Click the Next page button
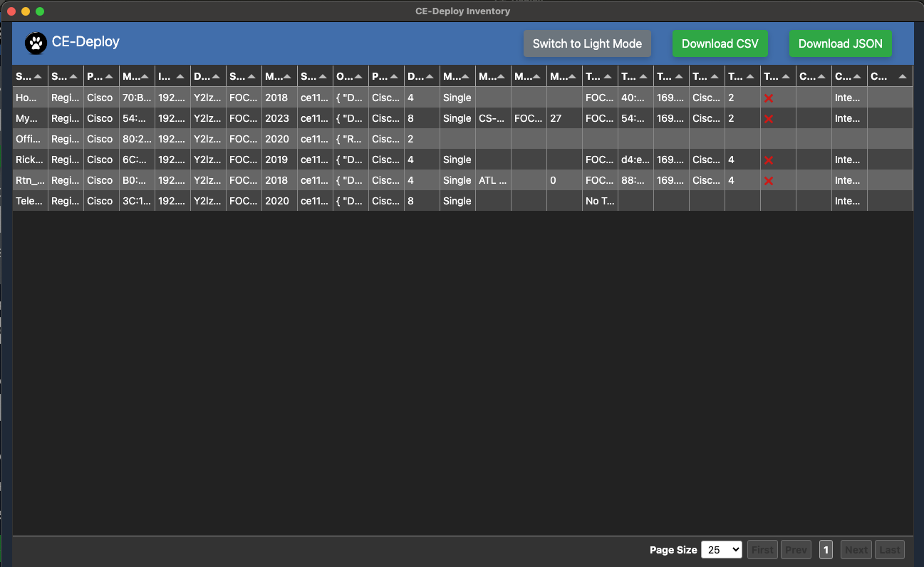The width and height of the screenshot is (924, 567). click(x=856, y=550)
